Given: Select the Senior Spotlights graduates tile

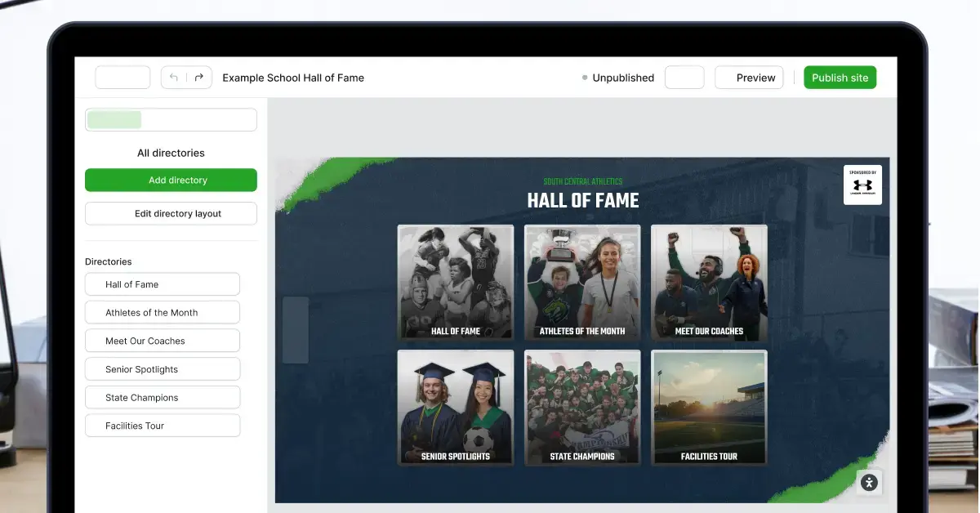Looking at the screenshot, I should [456, 407].
